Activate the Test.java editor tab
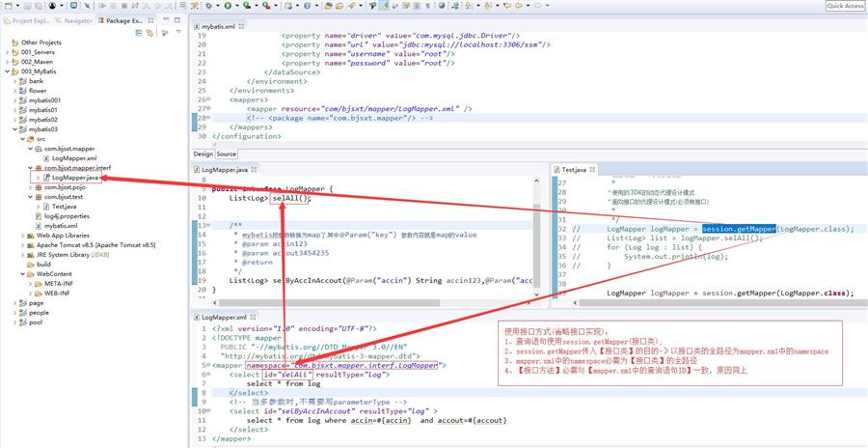Viewport: 868px width, 448px height. [x=574, y=169]
